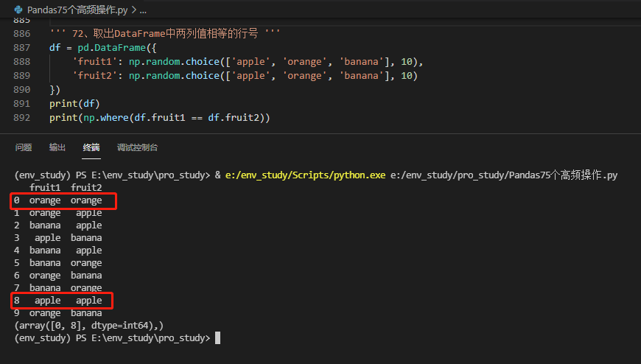Click output row 1 'orange apple'
The image size is (641, 364).
pyautogui.click(x=57, y=213)
